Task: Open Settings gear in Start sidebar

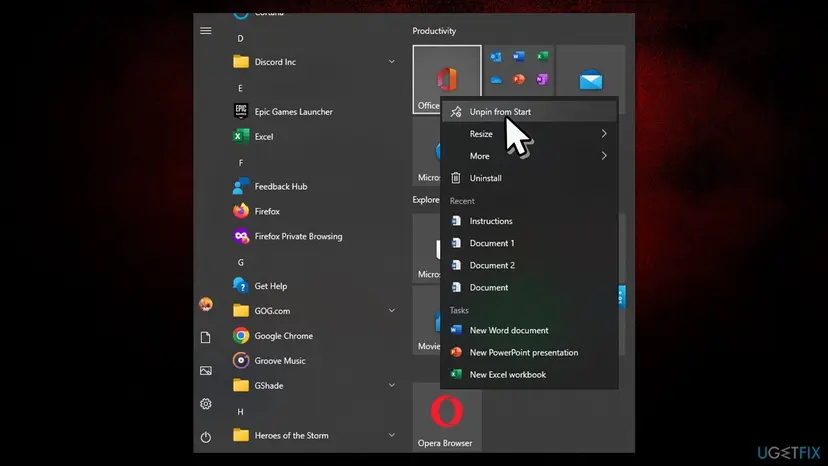Action: point(206,404)
